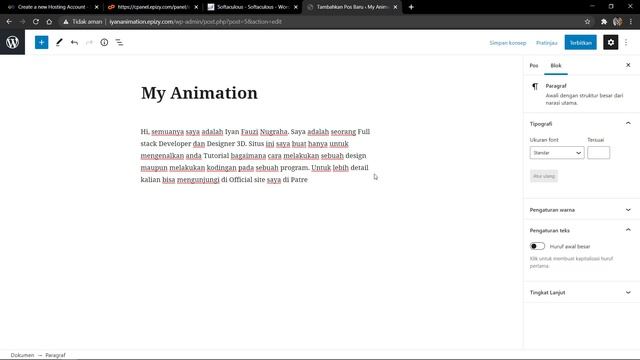Open the browser extensions puzzle icon
The height and width of the screenshot is (360, 640).
(604, 22)
